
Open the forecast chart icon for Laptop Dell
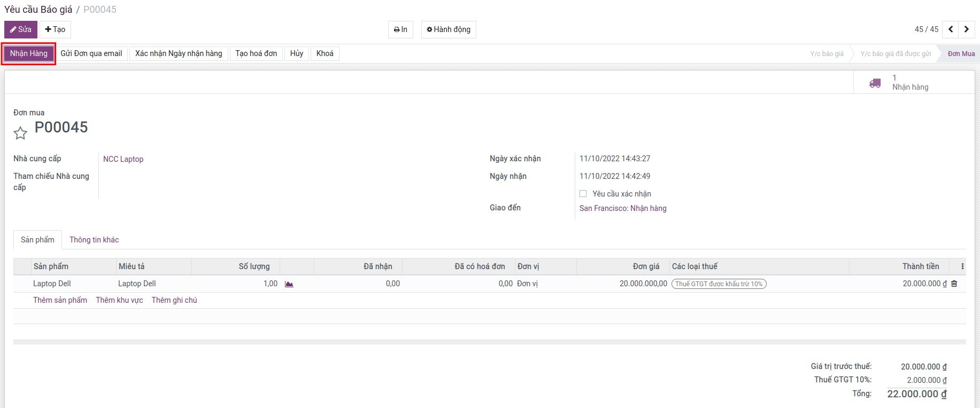[289, 284]
